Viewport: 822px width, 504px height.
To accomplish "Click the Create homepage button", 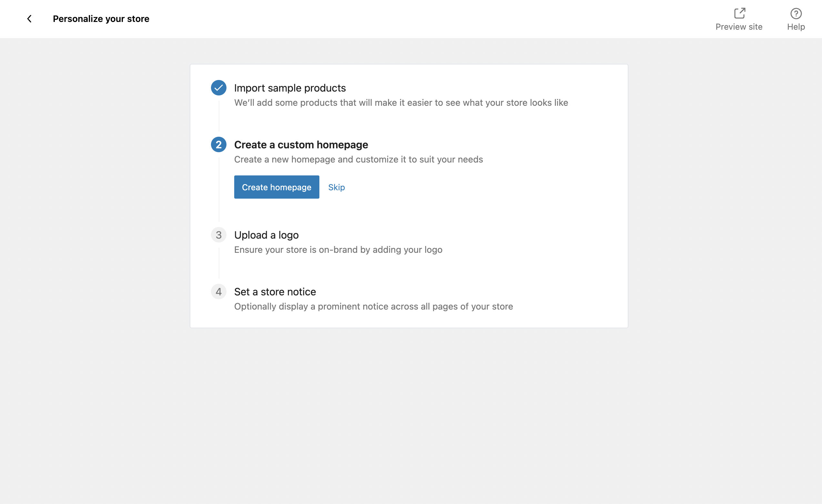I will tap(276, 187).
